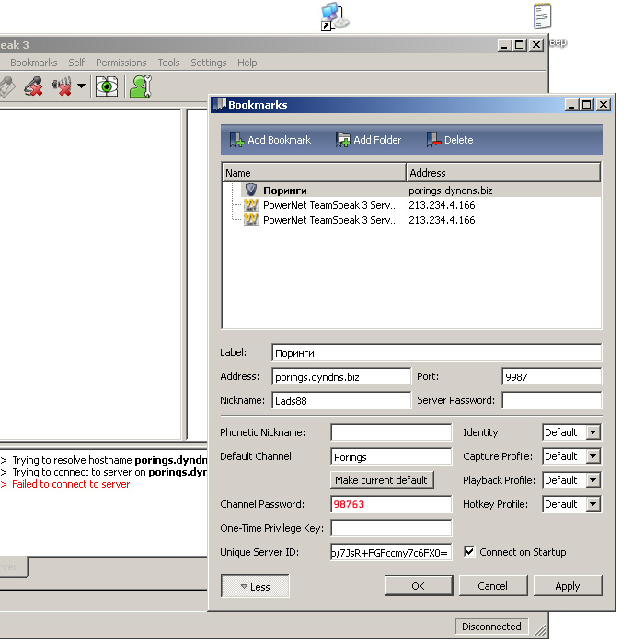Select first PowerNet TeamSpeak 3 bookmark icon

251,205
